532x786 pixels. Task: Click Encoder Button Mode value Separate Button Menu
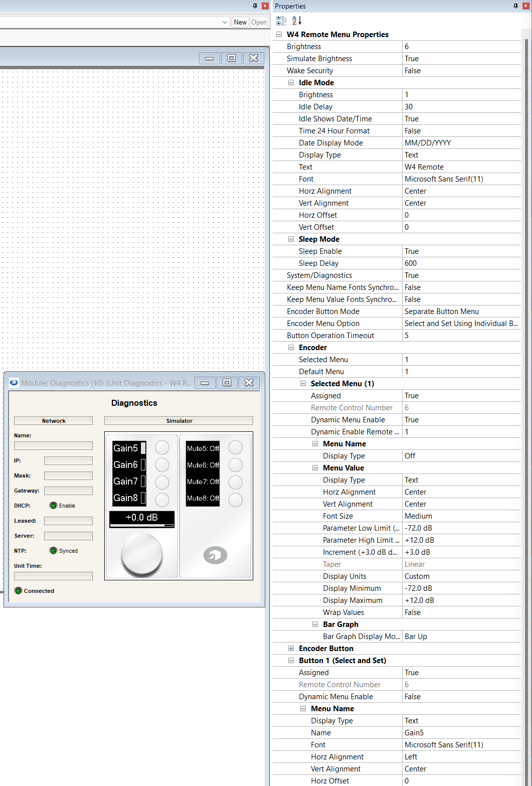pos(461,311)
